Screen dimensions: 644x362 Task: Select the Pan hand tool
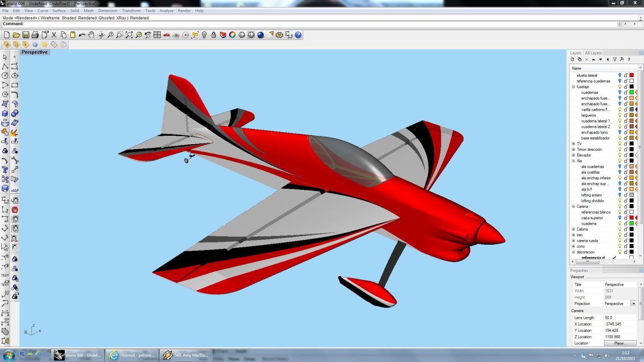pyautogui.click(x=91, y=35)
